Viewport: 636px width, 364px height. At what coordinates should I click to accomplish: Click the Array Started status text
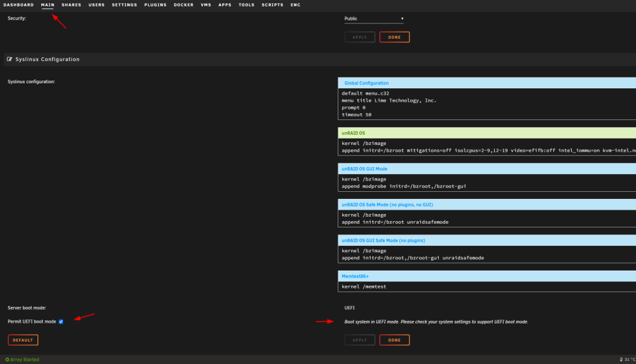pos(25,360)
